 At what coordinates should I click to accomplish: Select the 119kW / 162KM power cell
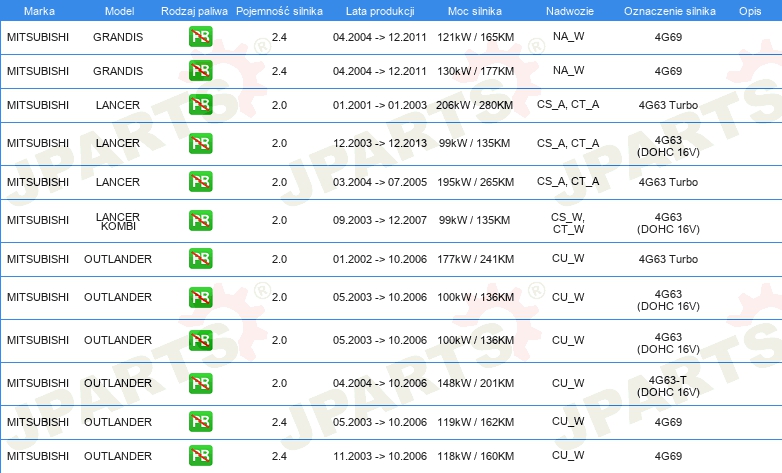475,422
